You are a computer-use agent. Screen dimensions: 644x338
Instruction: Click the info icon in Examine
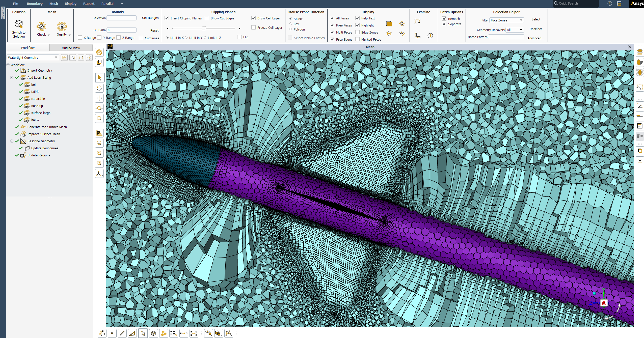click(430, 36)
